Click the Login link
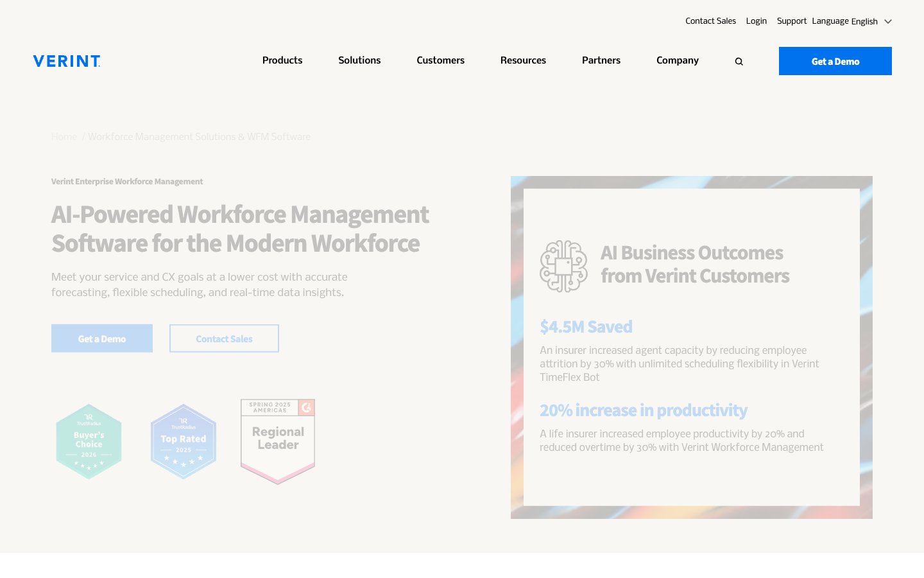Viewport: 924px width, 578px height. (x=757, y=21)
